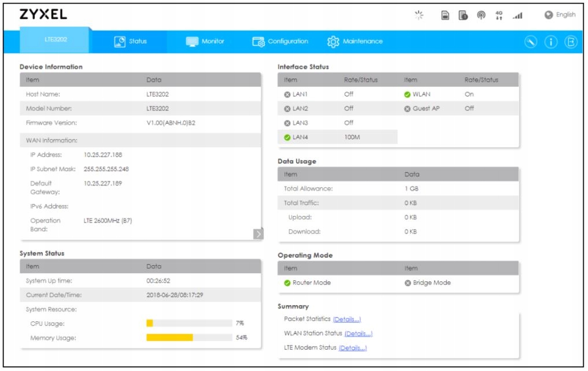Click the 4G data connection icon
Screen dimensions: 588x371
(499, 15)
